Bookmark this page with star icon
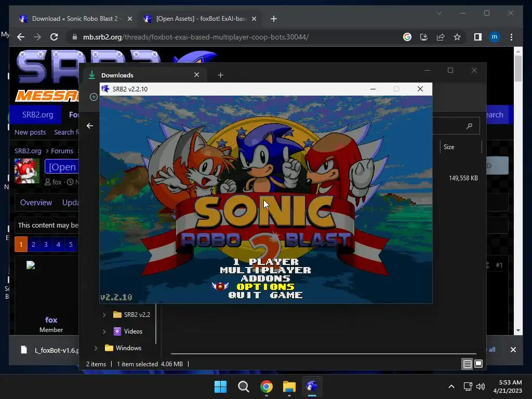Viewport: 532px width, 399px height. tap(457, 37)
